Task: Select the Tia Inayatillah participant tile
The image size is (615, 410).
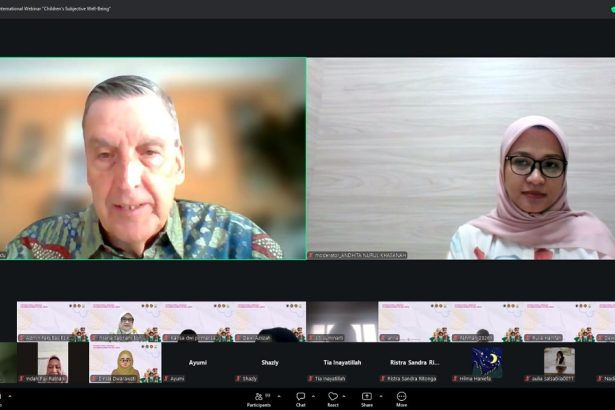Action: pyautogui.click(x=342, y=362)
